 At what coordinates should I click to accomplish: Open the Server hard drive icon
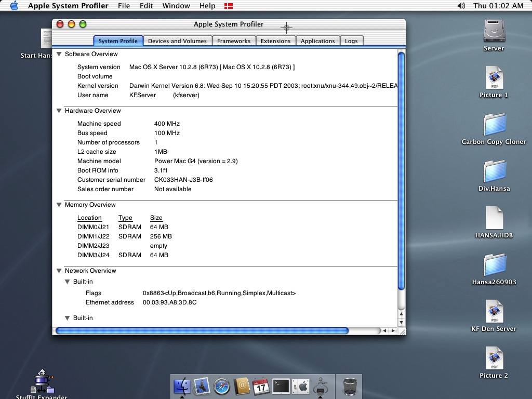click(x=494, y=31)
